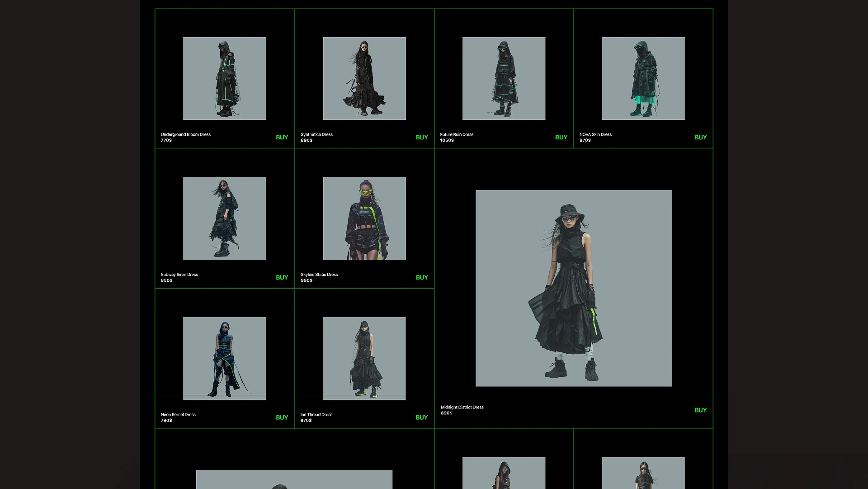Image resolution: width=868 pixels, height=489 pixels.
Task: Click BUY for Synthetica Dress
Action: (422, 138)
